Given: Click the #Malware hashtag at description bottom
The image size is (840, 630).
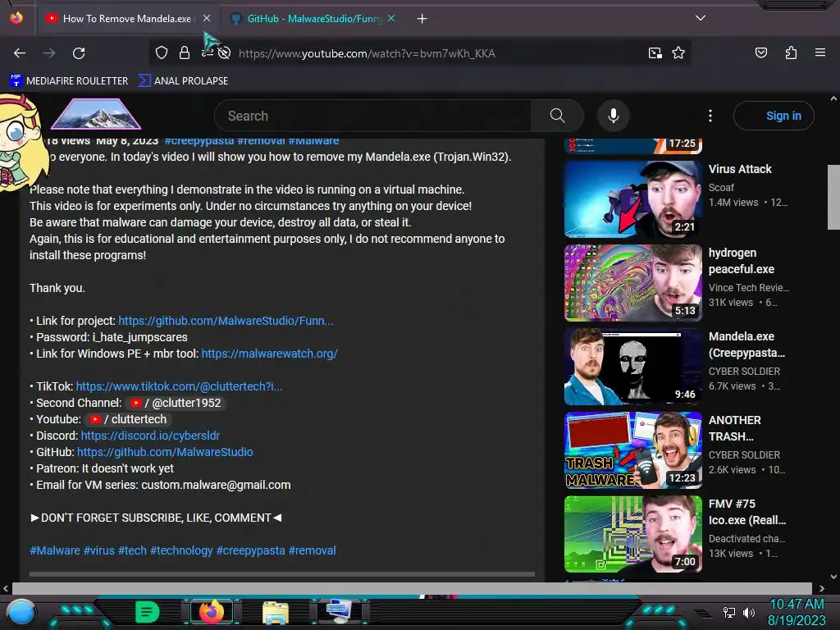Looking at the screenshot, I should 55,550.
